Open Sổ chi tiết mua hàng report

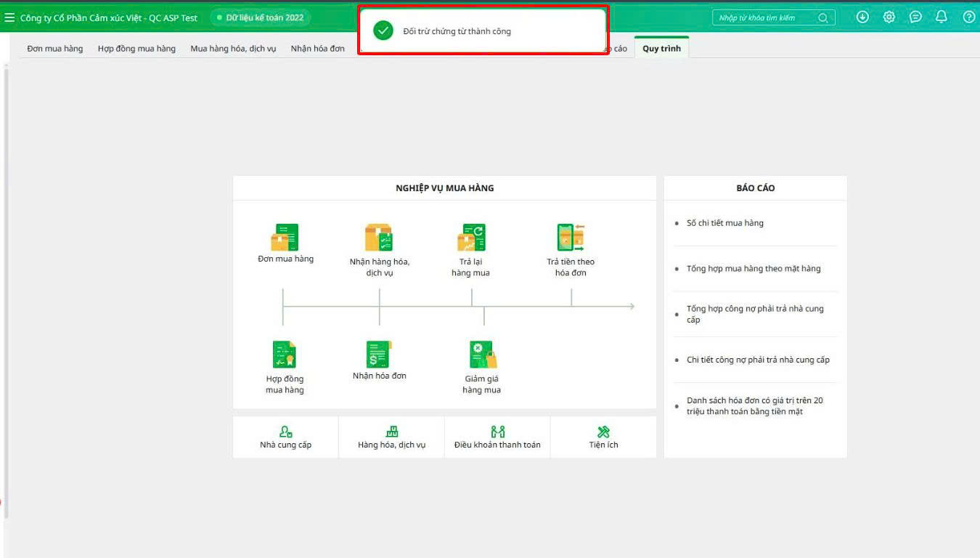[x=724, y=223]
